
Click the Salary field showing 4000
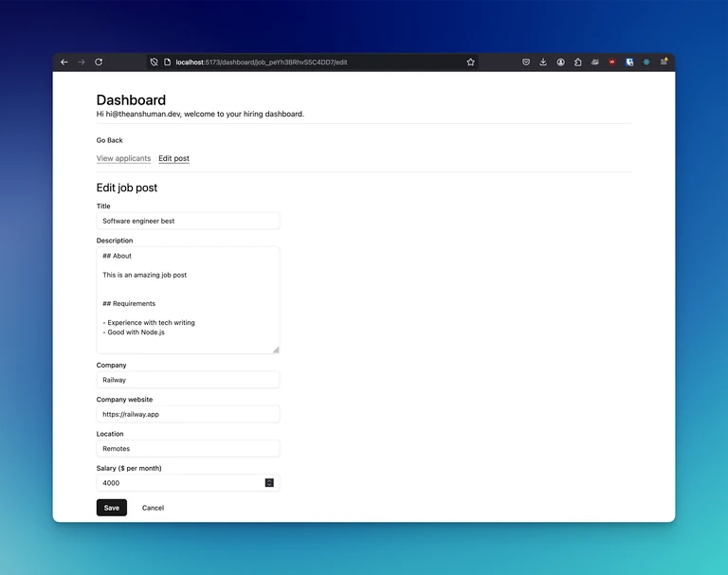tap(188, 483)
